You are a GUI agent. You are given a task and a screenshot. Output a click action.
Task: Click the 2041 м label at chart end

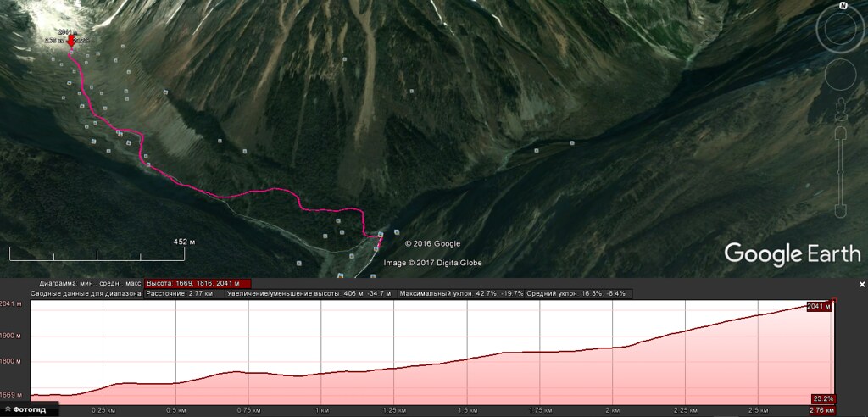click(820, 307)
